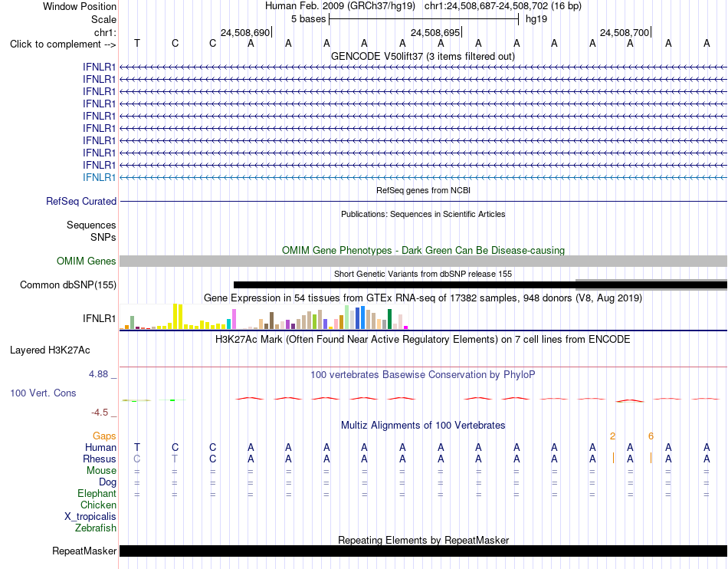Click the faded T base in the Rhesus row
Viewport: 728px width, 569px height.
(x=175, y=459)
